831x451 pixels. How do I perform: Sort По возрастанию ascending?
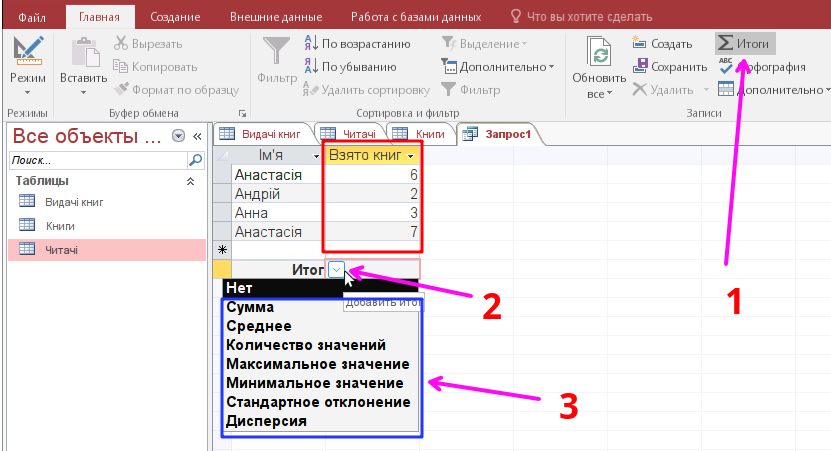coord(357,43)
